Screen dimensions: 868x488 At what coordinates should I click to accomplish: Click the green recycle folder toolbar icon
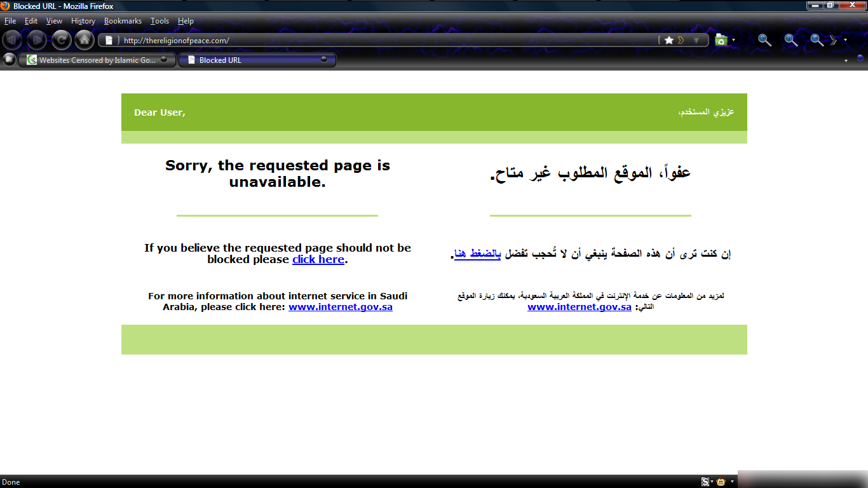(721, 40)
